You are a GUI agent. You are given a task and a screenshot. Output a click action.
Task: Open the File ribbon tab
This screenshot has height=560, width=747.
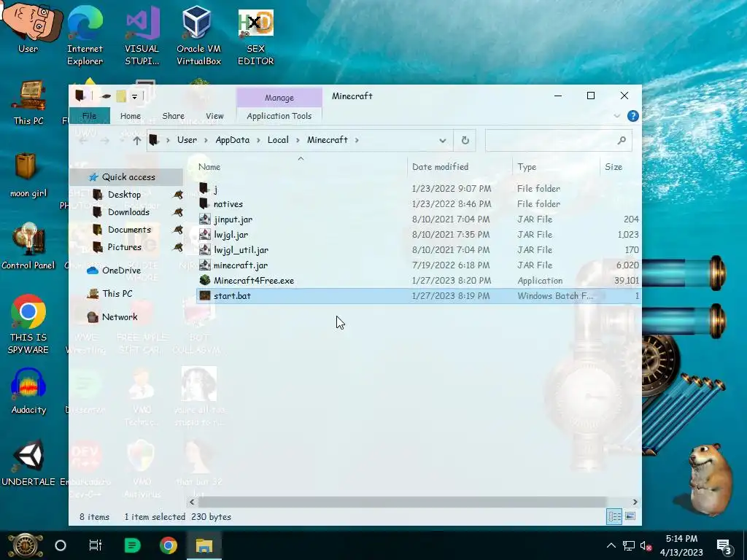click(x=89, y=116)
